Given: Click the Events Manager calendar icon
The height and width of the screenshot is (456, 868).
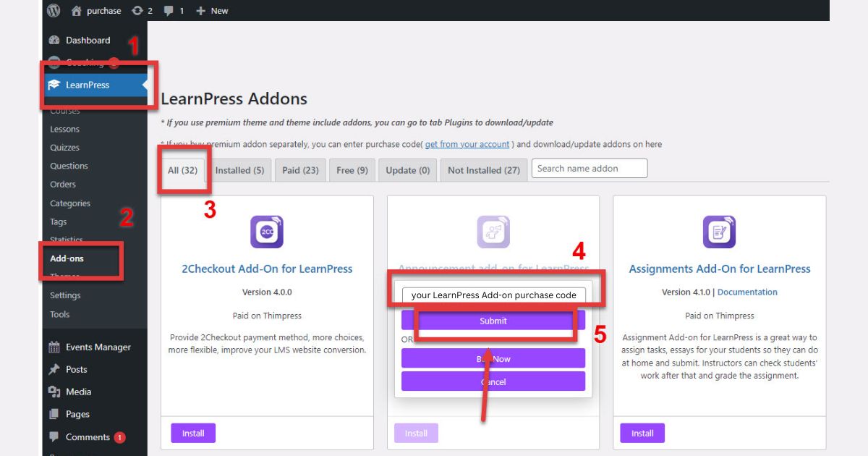Looking at the screenshot, I should tap(54, 347).
